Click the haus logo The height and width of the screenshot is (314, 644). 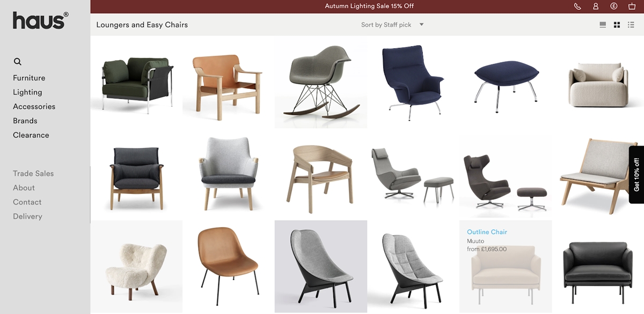(x=41, y=20)
